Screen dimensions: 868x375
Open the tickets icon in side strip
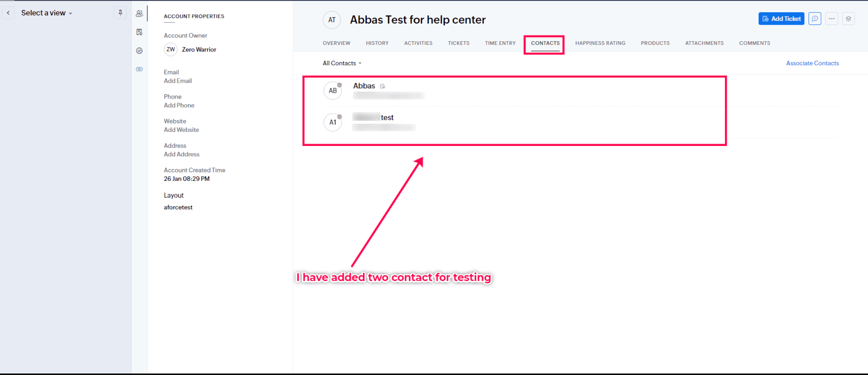point(139,32)
